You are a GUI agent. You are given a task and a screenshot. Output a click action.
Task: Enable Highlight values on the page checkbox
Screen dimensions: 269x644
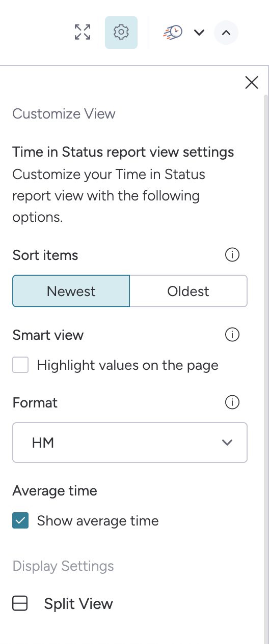[x=20, y=365]
